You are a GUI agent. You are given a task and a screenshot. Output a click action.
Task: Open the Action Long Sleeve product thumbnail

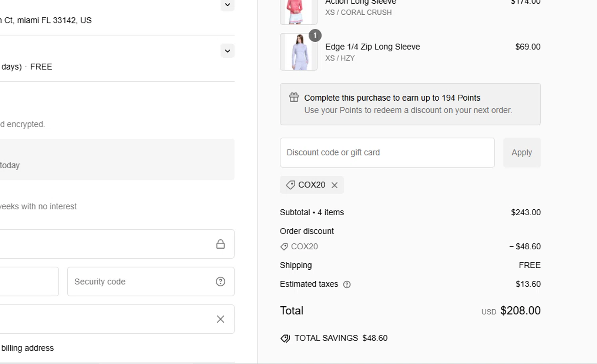298,12
